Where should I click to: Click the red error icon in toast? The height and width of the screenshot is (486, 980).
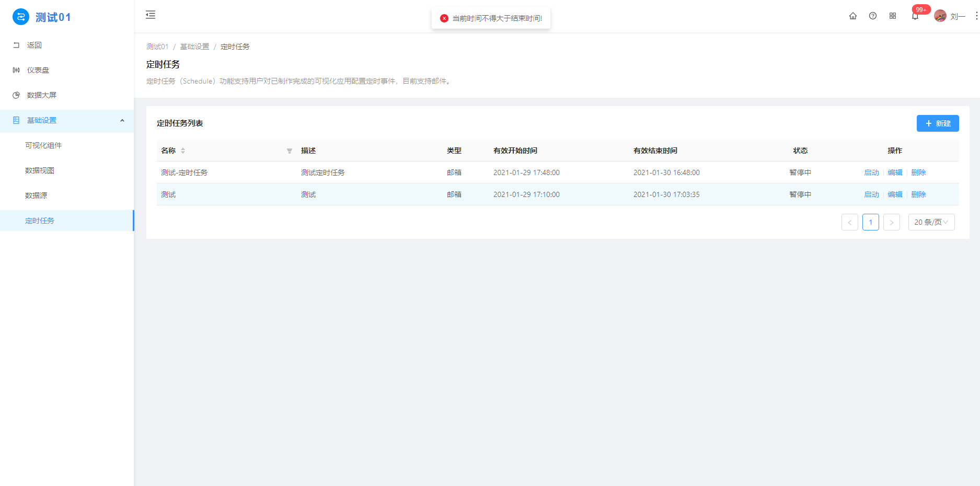(444, 18)
